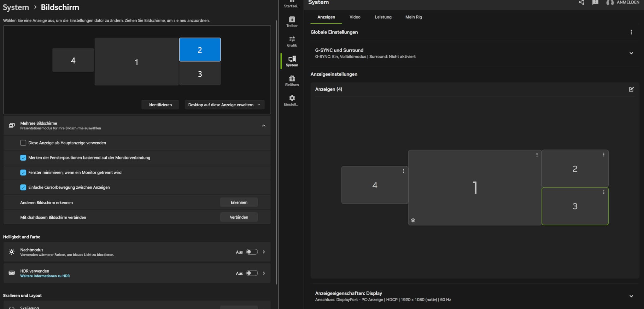Open three-dot menu on display 3 tile

point(604,192)
